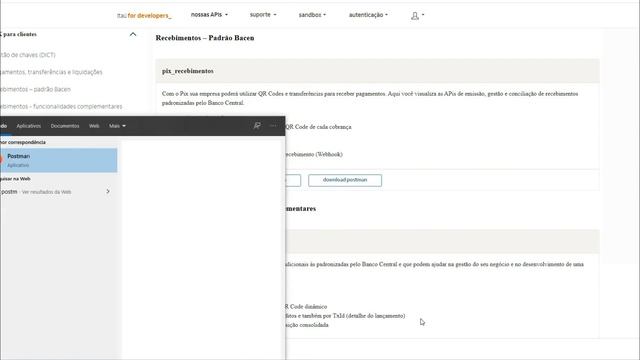This screenshot has height=360, width=640.
Task: Click the partially hidden button left of download postman
Action: pos(293,180)
